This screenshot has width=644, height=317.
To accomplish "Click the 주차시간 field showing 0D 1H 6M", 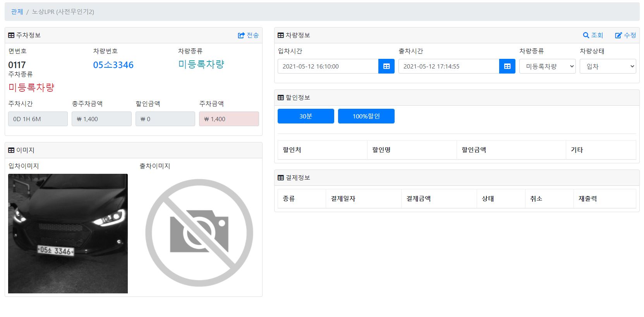I will 38,119.
